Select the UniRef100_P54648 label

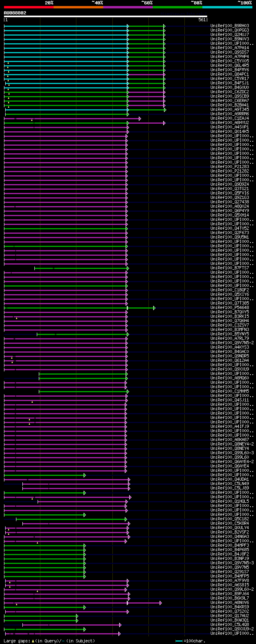[230, 307]
